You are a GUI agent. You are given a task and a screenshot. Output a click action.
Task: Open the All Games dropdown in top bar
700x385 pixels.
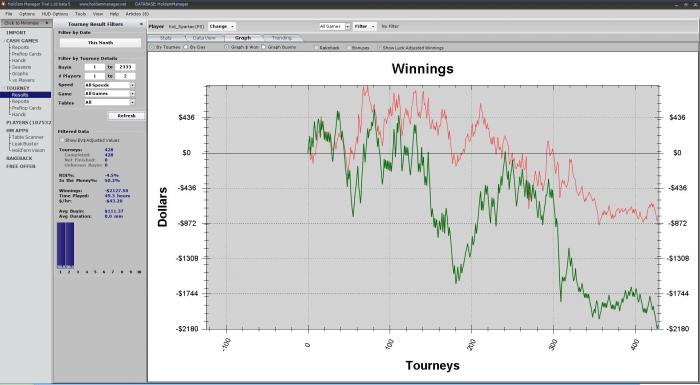point(334,26)
